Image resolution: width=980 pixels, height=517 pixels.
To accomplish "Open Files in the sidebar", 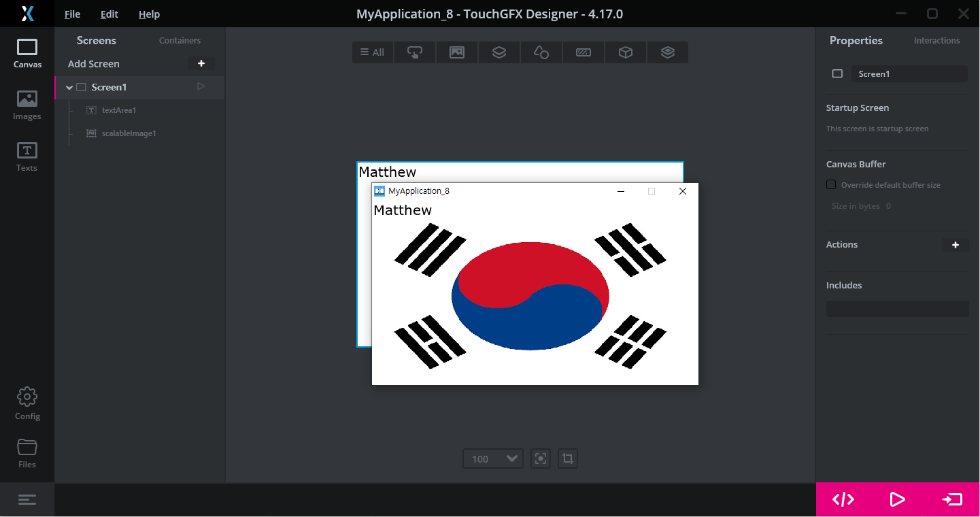I will pos(27,454).
